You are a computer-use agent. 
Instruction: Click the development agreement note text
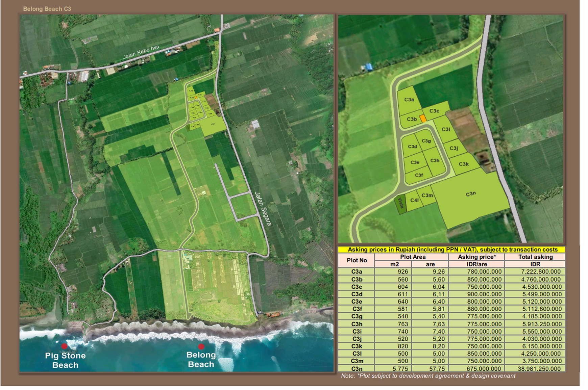428,376
